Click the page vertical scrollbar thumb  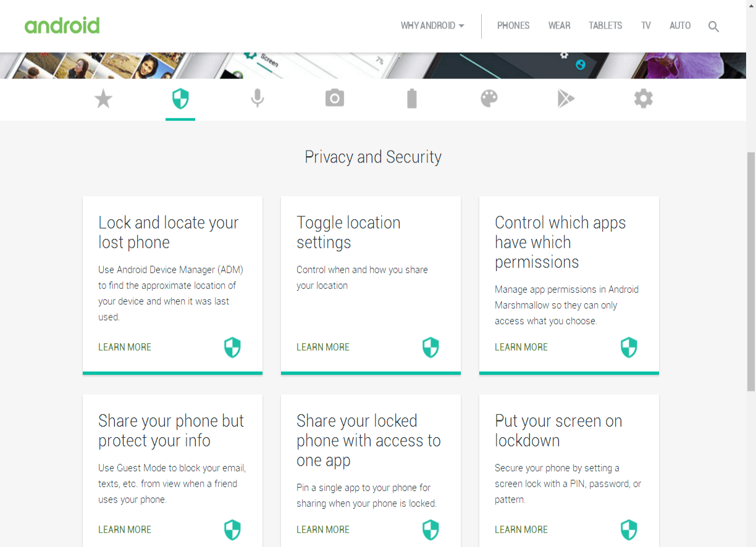pos(750,270)
